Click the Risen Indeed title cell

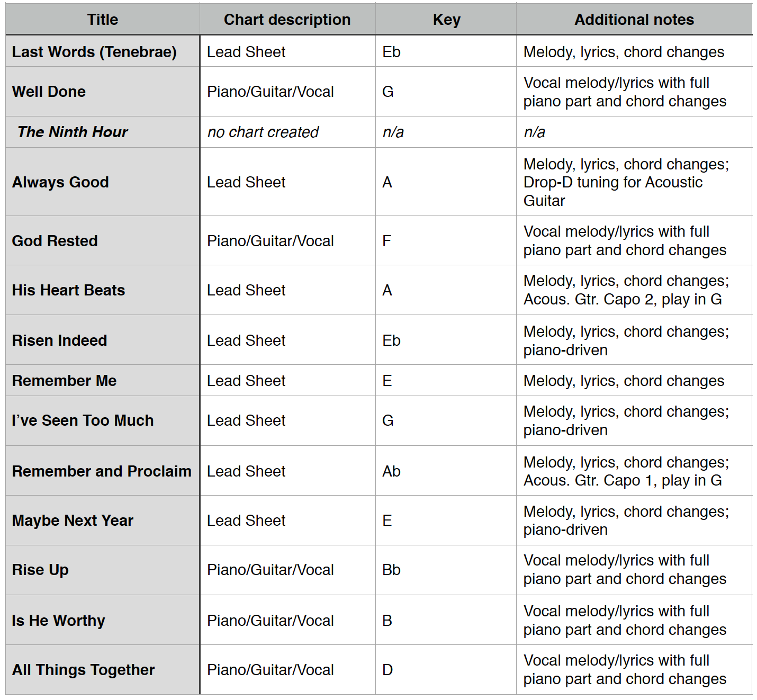[x=60, y=340]
